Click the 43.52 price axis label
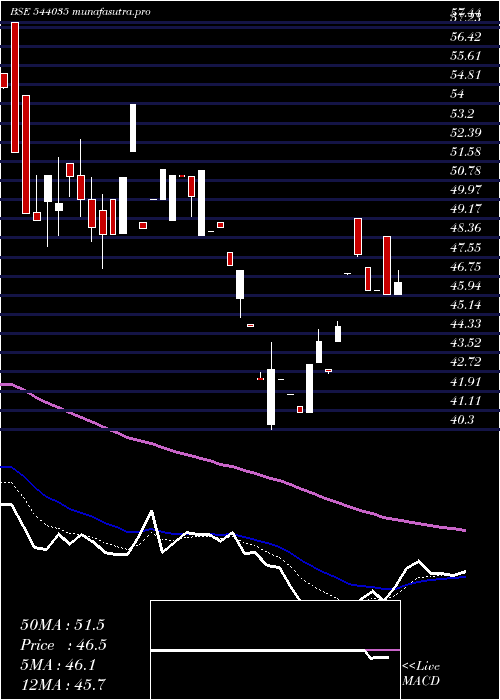 pos(466,344)
